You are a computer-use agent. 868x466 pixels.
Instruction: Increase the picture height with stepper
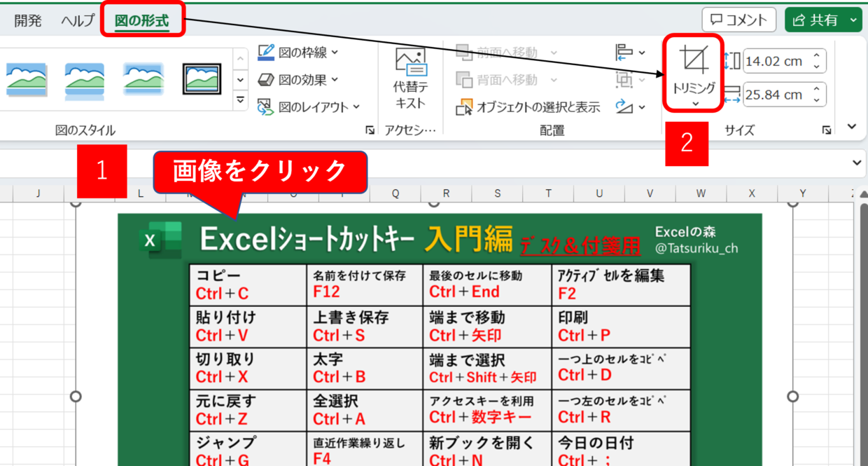tap(817, 56)
